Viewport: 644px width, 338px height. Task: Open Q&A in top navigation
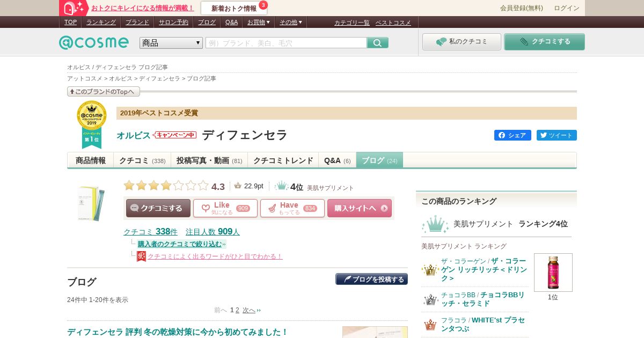pos(231,22)
